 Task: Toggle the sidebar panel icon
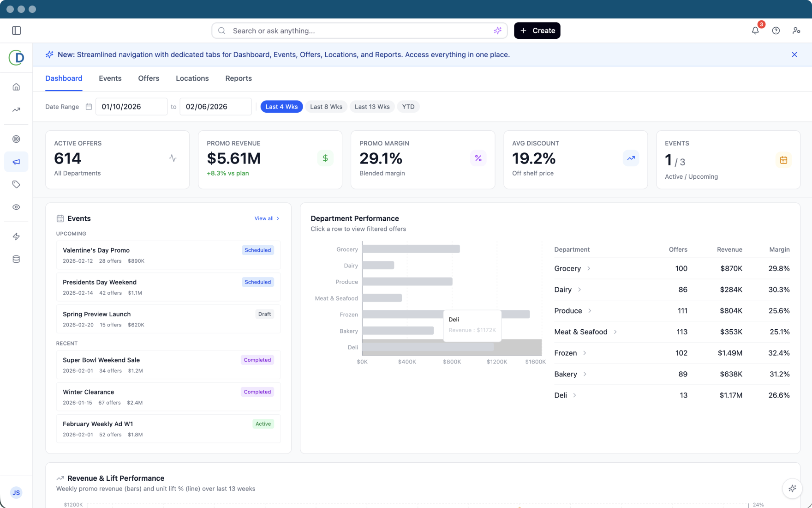[17, 30]
